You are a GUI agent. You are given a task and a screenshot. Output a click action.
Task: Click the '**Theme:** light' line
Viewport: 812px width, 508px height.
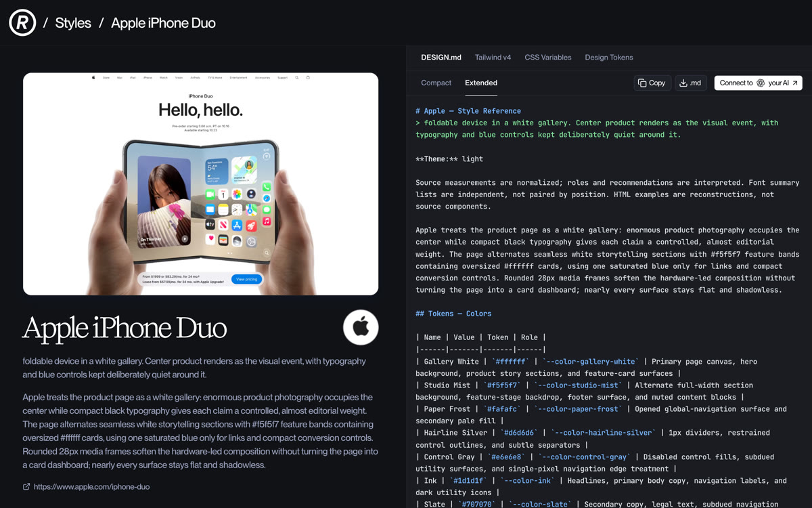click(x=449, y=159)
